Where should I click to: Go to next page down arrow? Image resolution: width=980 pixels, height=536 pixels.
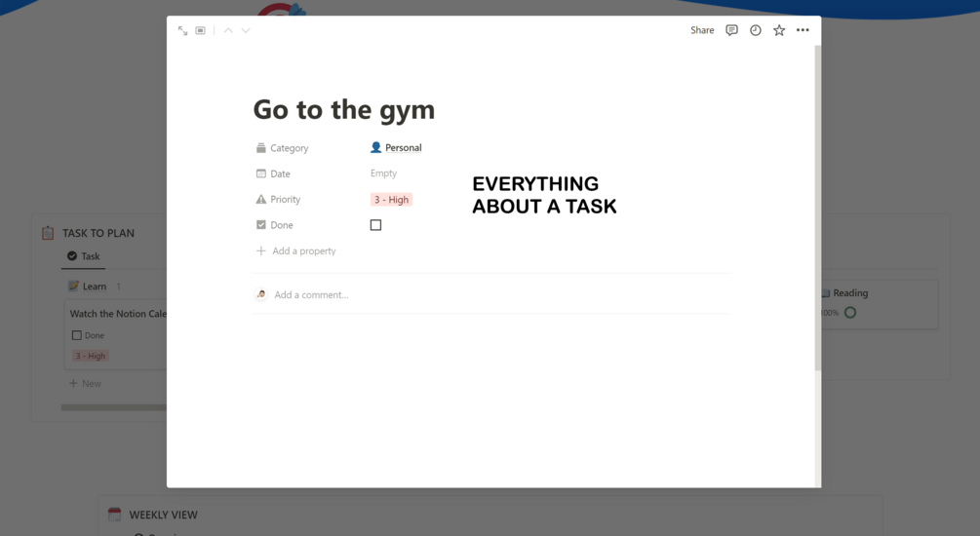pos(246,30)
